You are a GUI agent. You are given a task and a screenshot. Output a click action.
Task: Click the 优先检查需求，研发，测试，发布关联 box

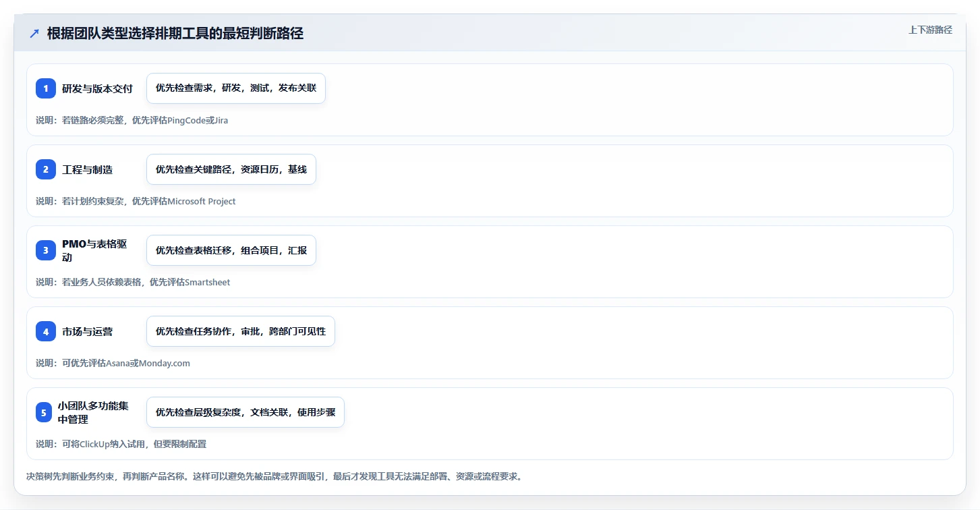click(236, 88)
